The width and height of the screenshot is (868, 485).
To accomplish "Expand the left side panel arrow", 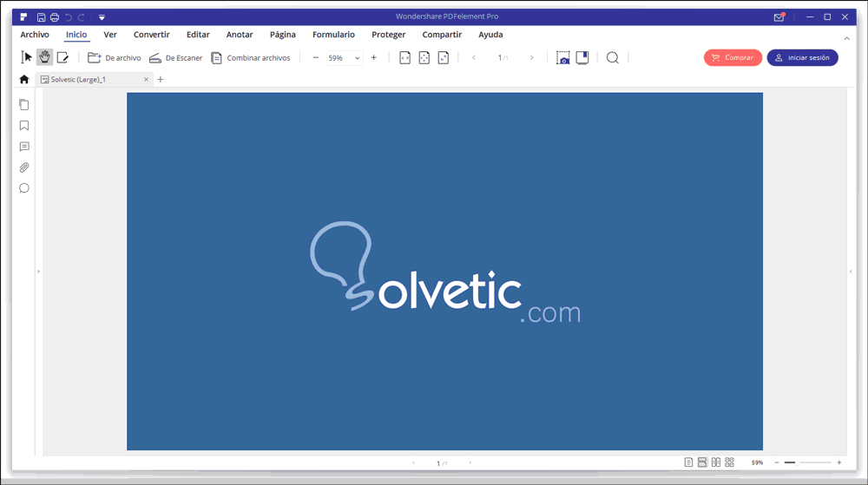I will point(38,272).
